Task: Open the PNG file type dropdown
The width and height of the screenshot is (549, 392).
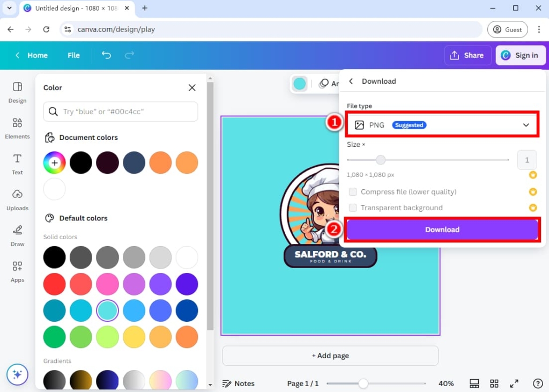Action: point(442,124)
